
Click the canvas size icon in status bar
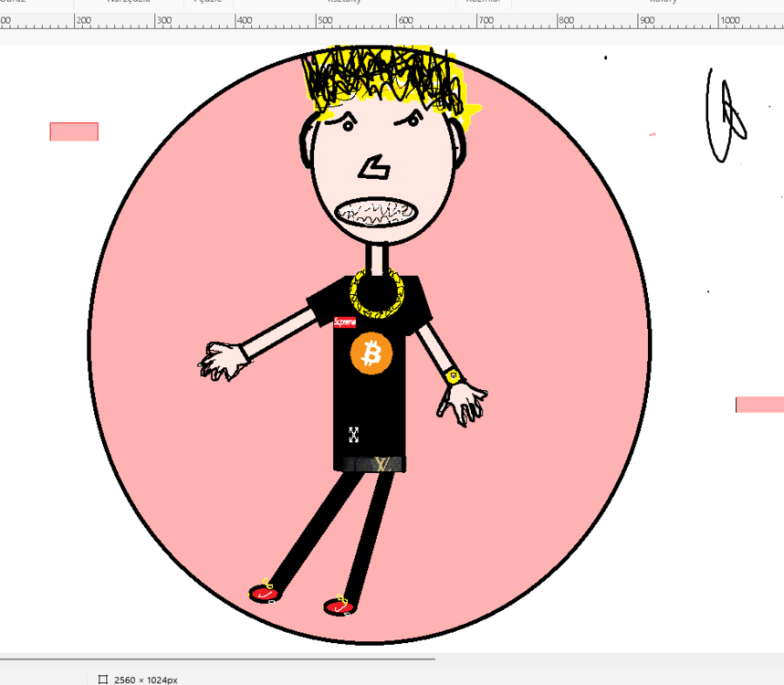(x=103, y=680)
